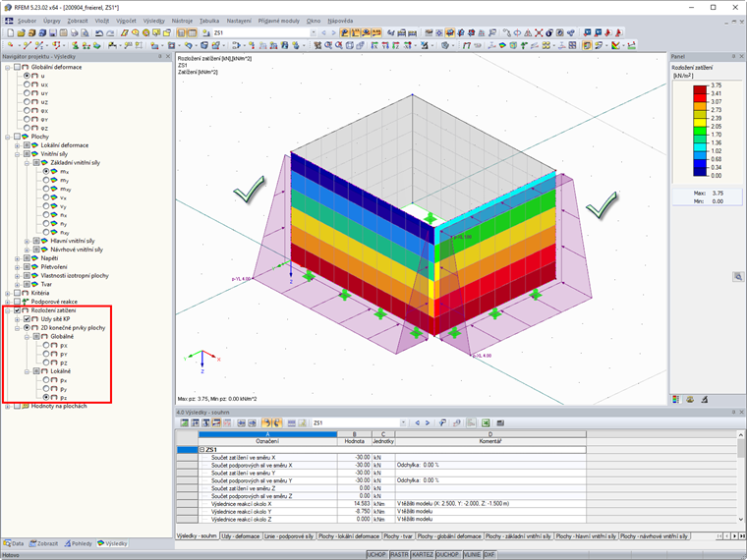
Task: Open the ZS1 dropdown in results table
Action: pyautogui.click(x=403, y=422)
